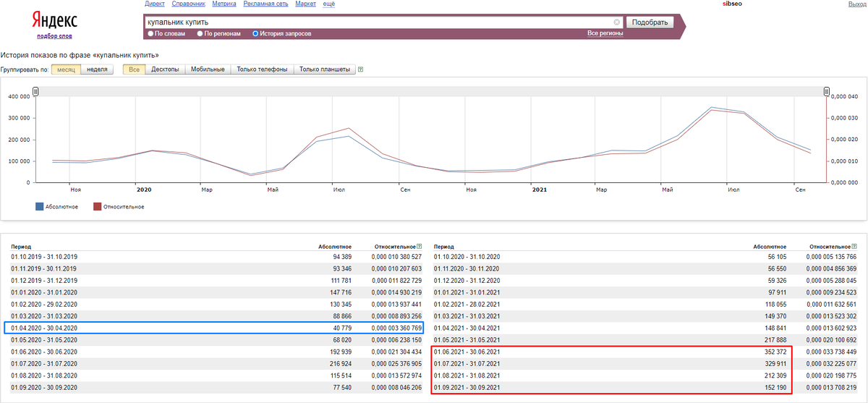The image size is (868, 403).
Task: Grab the right chart range slider handle
Action: point(827,91)
